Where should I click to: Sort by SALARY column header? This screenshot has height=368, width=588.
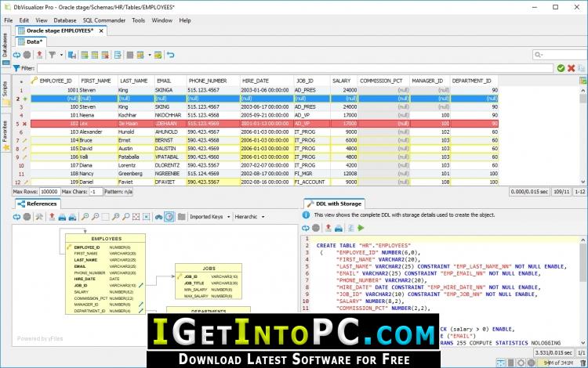coord(343,81)
